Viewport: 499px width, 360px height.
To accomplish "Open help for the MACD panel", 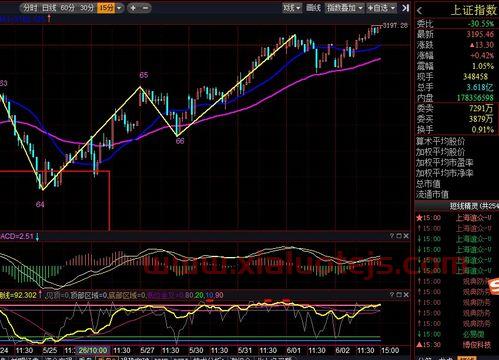I will 392,236.
